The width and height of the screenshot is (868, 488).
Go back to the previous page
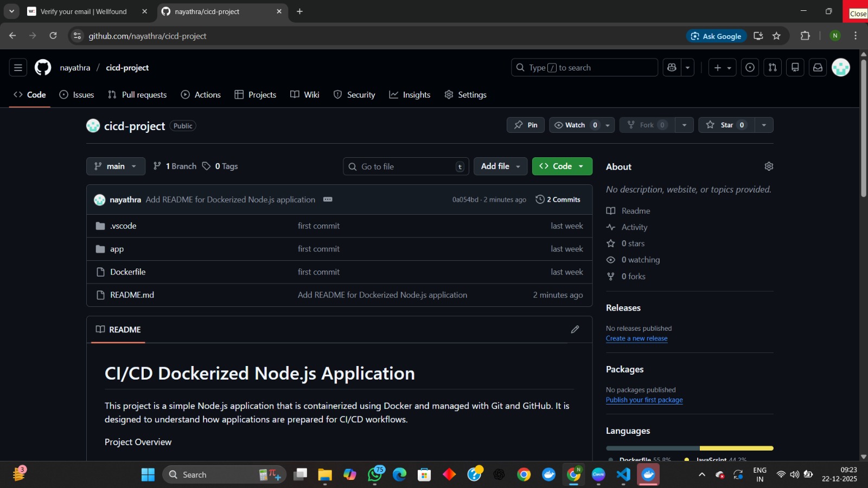coord(12,36)
